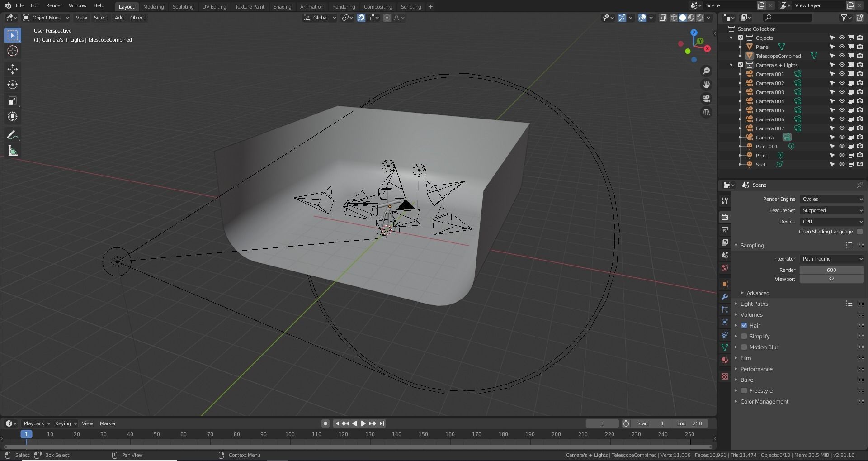This screenshot has height=461, width=868.
Task: Activate the Move tool
Action: tap(13, 69)
